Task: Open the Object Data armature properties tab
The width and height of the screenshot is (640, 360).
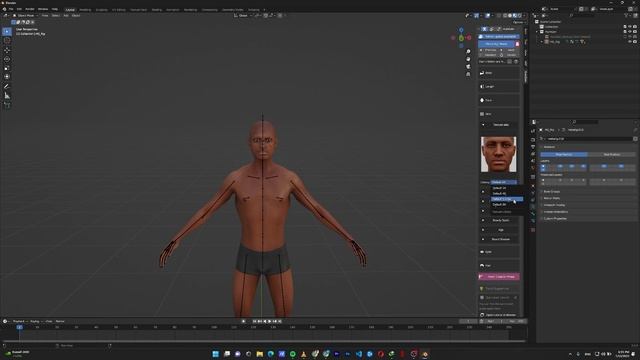Action: click(533, 206)
